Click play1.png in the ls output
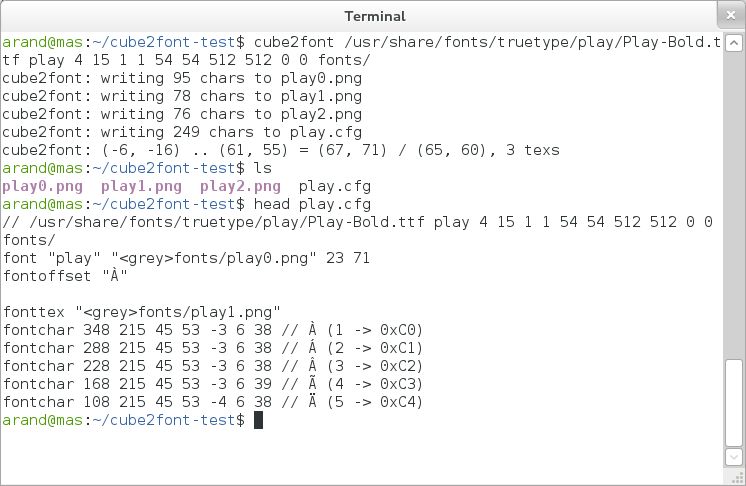 [x=141, y=186]
